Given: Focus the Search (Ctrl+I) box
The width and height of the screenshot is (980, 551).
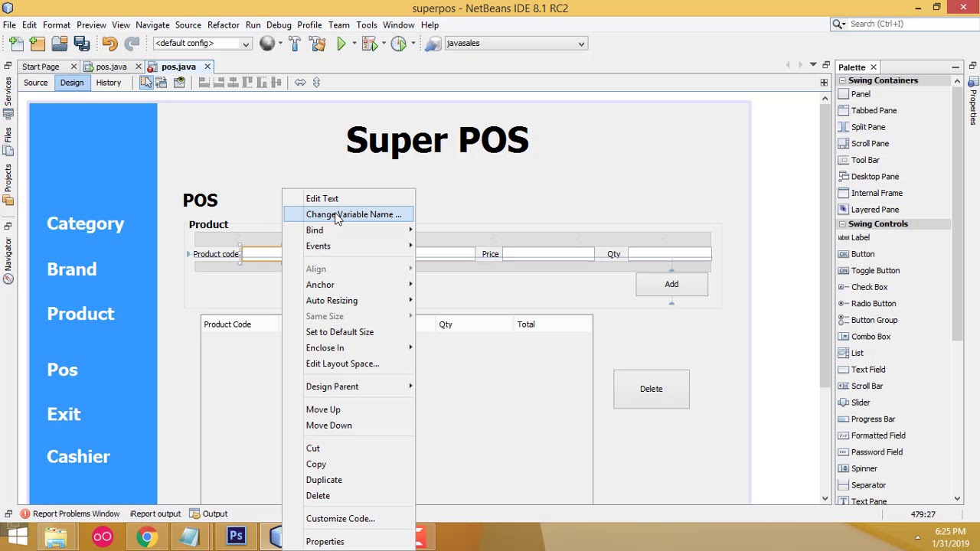Looking at the screenshot, I should pyautogui.click(x=903, y=24).
